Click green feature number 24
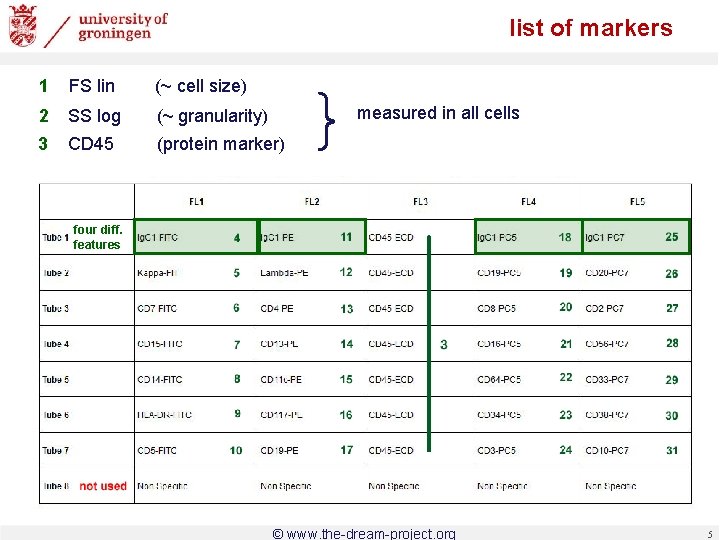 [566, 450]
